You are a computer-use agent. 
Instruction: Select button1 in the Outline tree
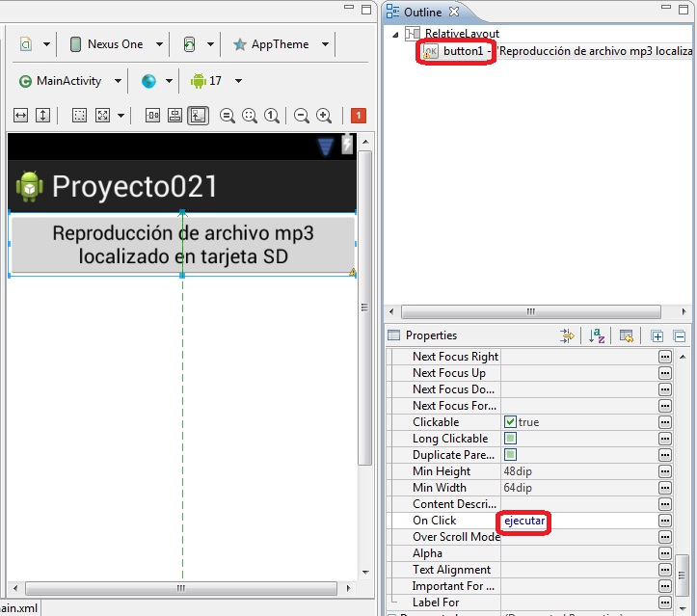pyautogui.click(x=463, y=51)
